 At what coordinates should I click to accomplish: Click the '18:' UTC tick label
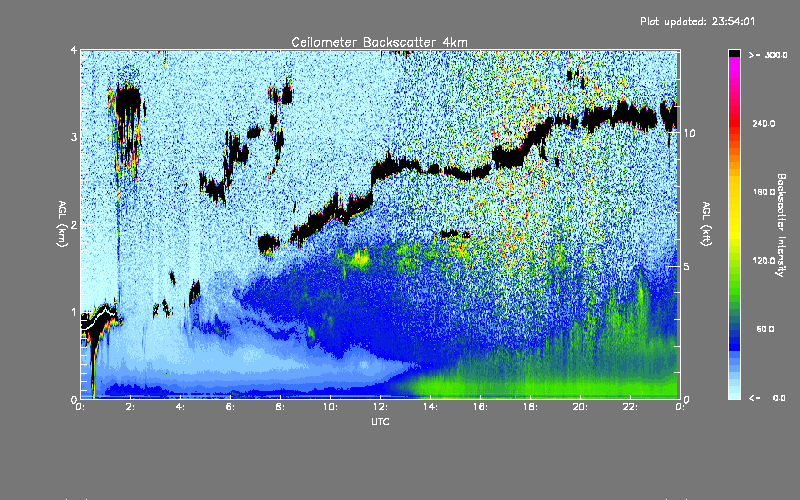[530, 407]
